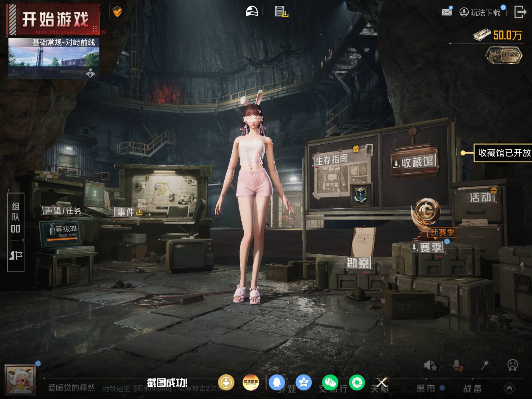Screen dimensions: 532x399
Task: Open the 收藏馆 sign on the board
Action: point(414,162)
